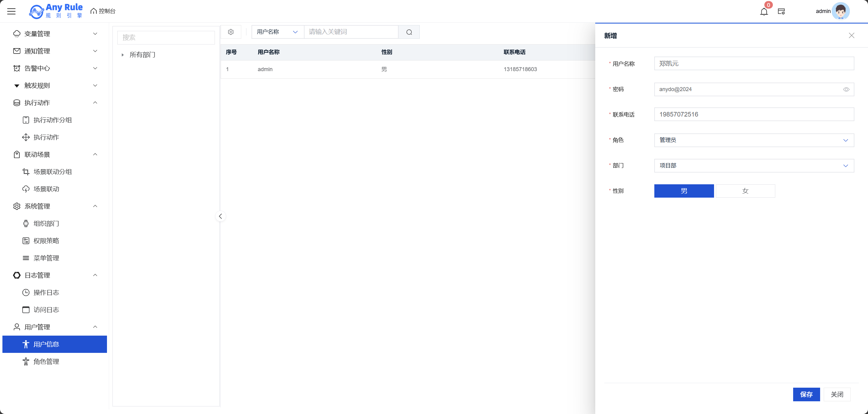Click the notification bell icon

click(x=764, y=11)
